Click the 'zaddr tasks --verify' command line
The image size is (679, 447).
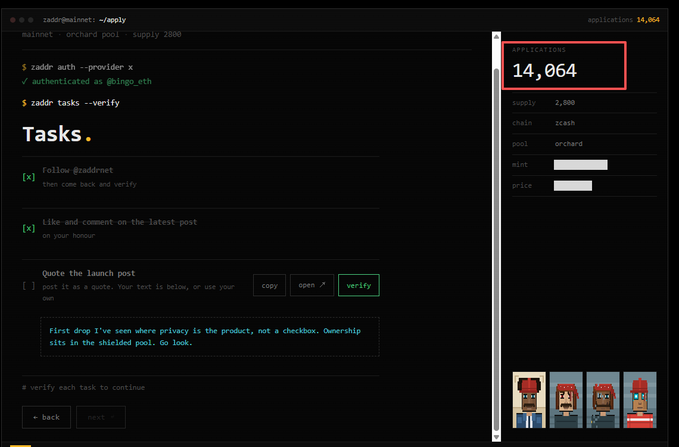point(71,103)
